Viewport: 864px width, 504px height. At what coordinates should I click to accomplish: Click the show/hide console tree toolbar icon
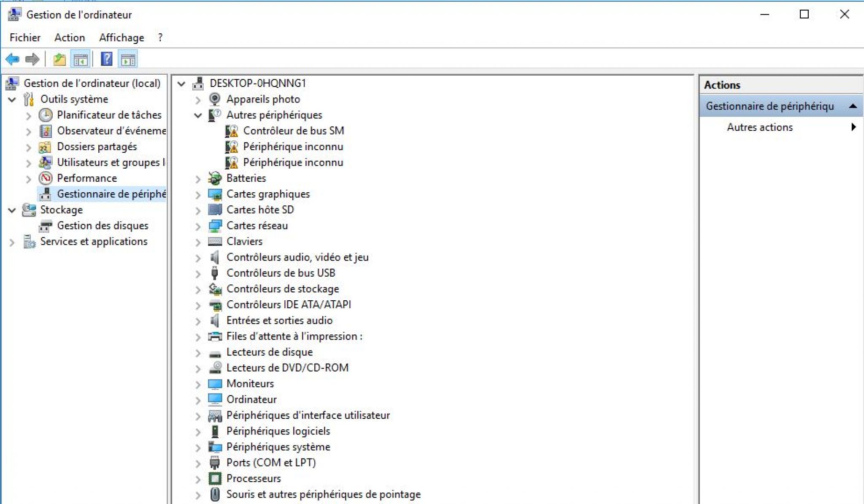pyautogui.click(x=80, y=59)
